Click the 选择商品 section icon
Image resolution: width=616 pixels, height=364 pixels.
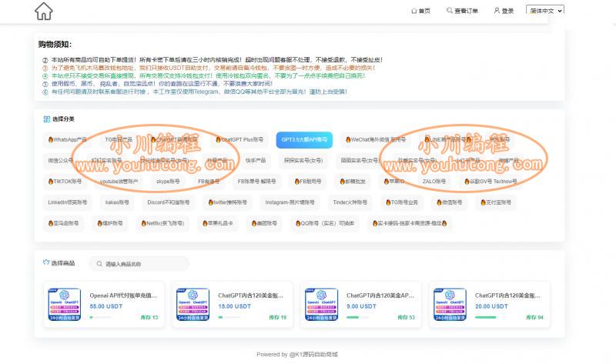pyautogui.click(x=46, y=262)
